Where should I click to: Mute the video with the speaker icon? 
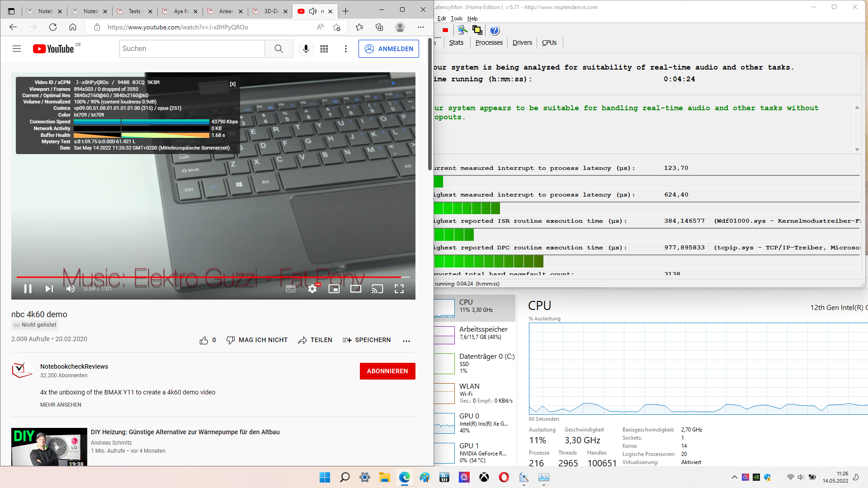71,289
